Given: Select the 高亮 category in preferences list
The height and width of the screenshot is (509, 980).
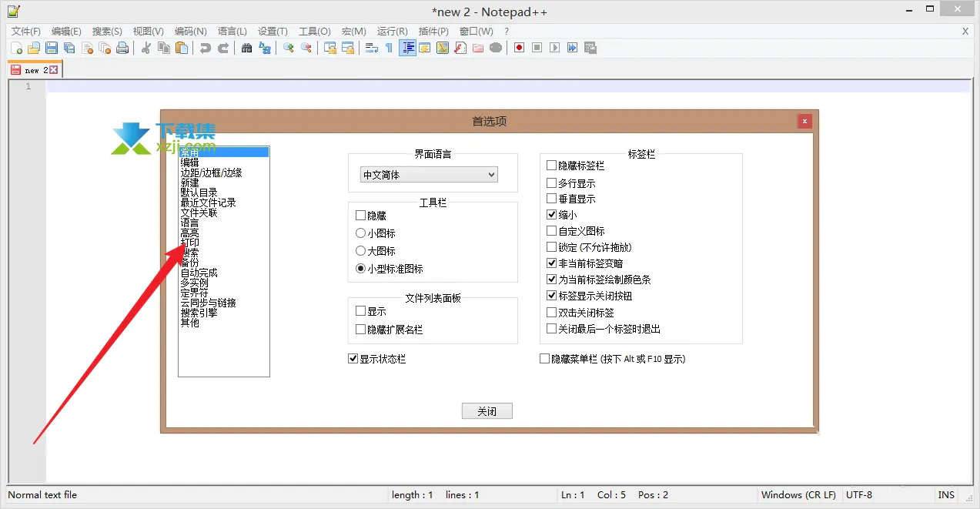Looking at the screenshot, I should pos(190,233).
